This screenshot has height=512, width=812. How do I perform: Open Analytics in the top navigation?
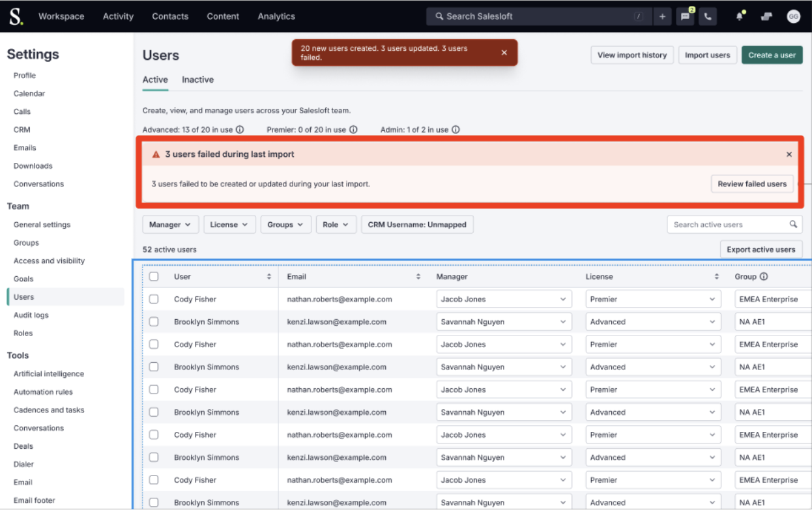pyautogui.click(x=276, y=16)
